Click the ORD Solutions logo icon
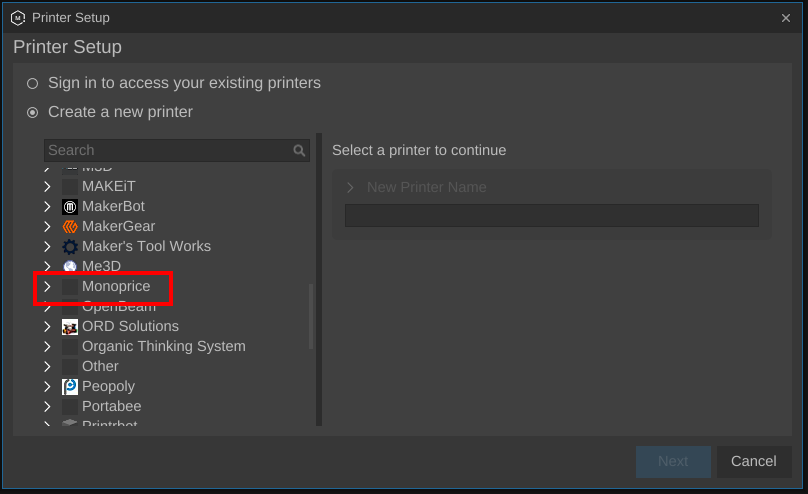 70,327
